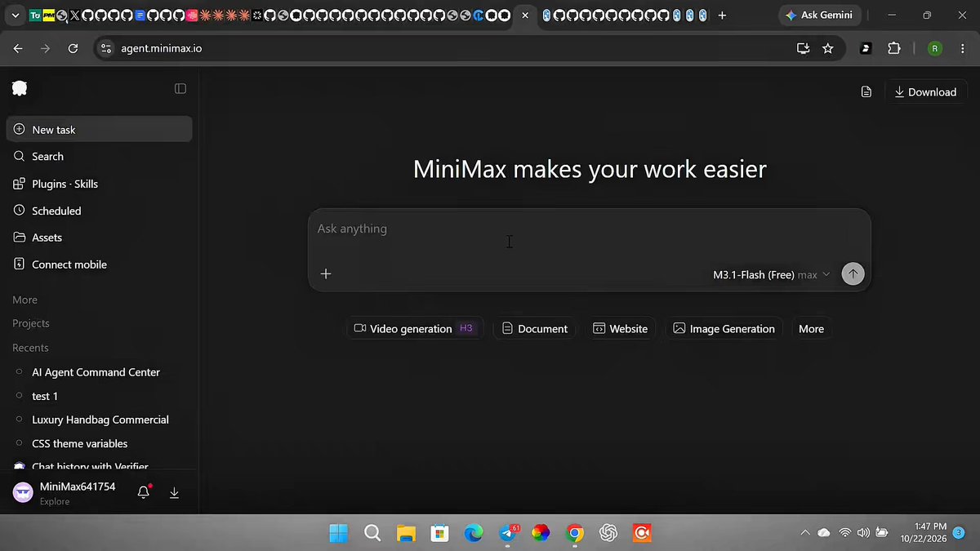Open Microsoft Edge from taskbar
The width and height of the screenshot is (980, 551).
tap(474, 533)
